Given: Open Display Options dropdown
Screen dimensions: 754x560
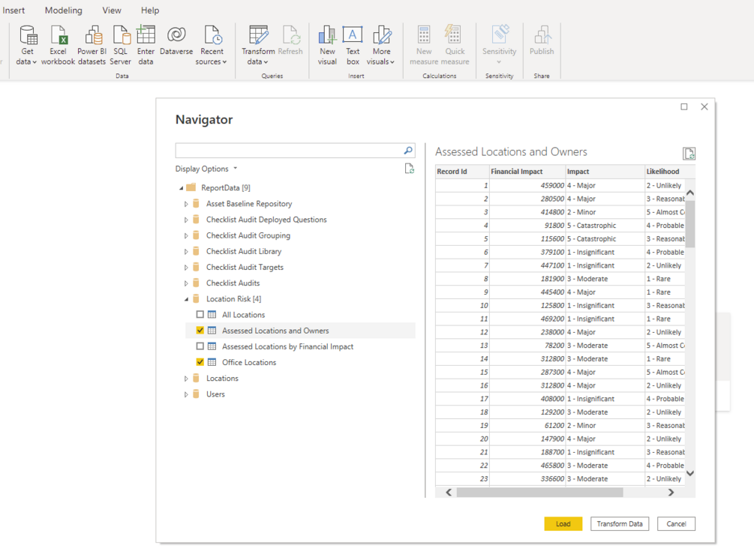Looking at the screenshot, I should coord(206,169).
